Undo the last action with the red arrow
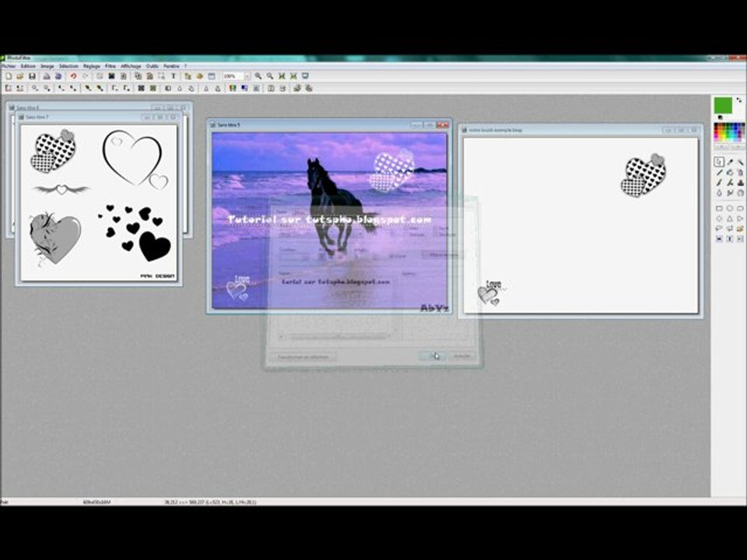Viewport: 747px width, 560px height. [73, 76]
